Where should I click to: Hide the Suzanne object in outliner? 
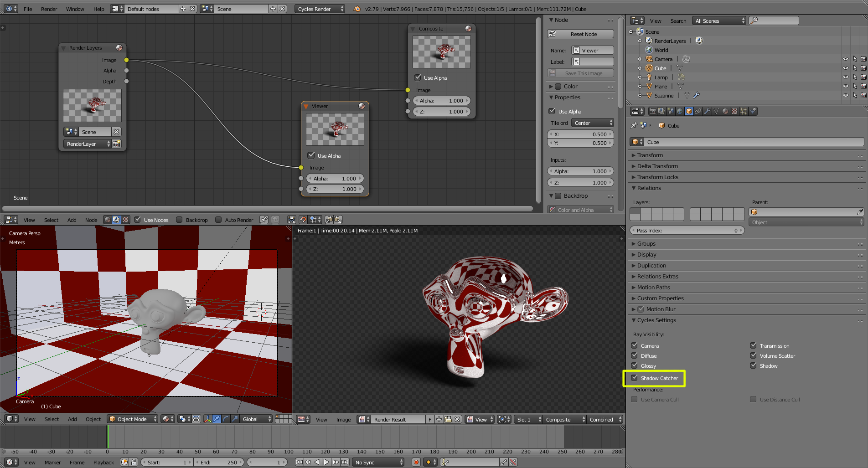pos(846,95)
